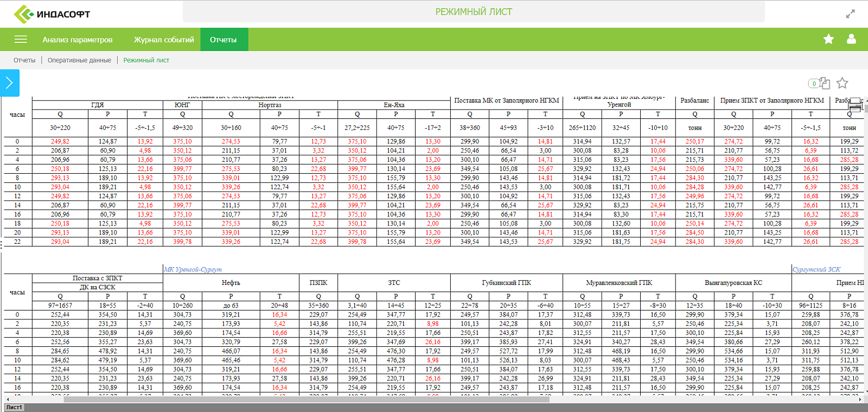Go to Оперативные данные breadcrumb
The width and height of the screenshot is (868, 412).
point(79,60)
